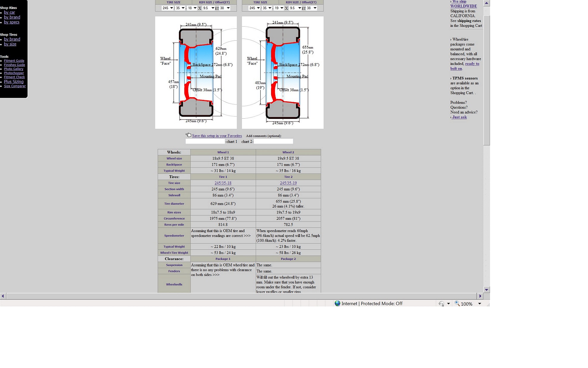Image resolution: width=588 pixels, height=368 pixels.
Task: Click Save this setup in your Favorites
Action: [x=217, y=136]
